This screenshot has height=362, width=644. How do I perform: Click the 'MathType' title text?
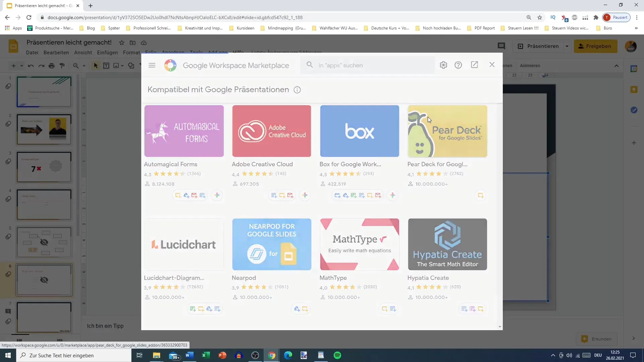pos(333,278)
